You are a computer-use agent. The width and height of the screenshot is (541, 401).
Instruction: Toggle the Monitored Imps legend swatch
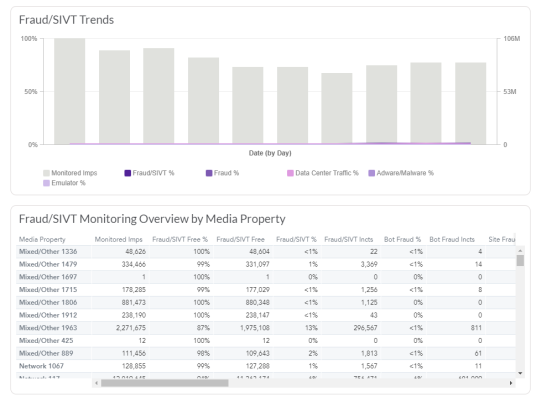tap(46, 173)
